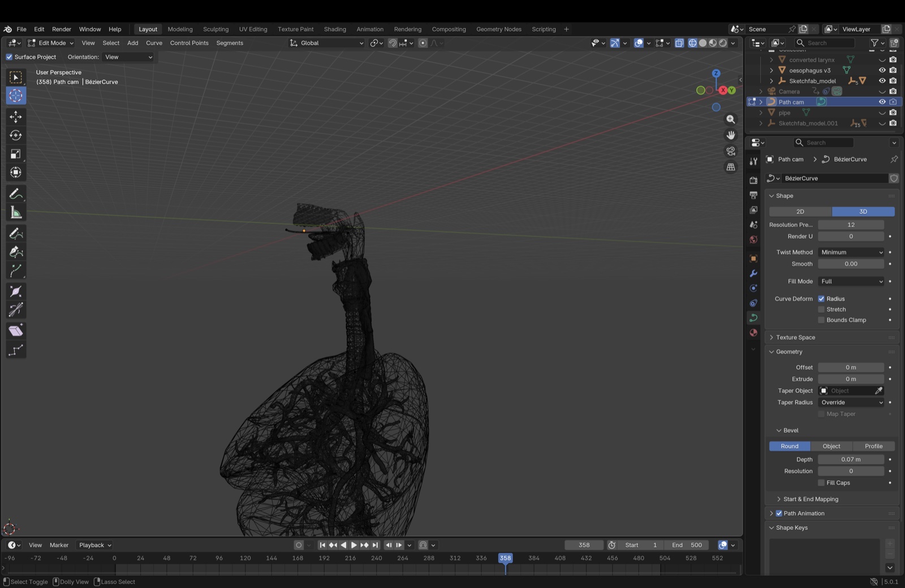Open the Taper Radius dropdown
Viewport: 905px width, 588px height.
coord(851,403)
